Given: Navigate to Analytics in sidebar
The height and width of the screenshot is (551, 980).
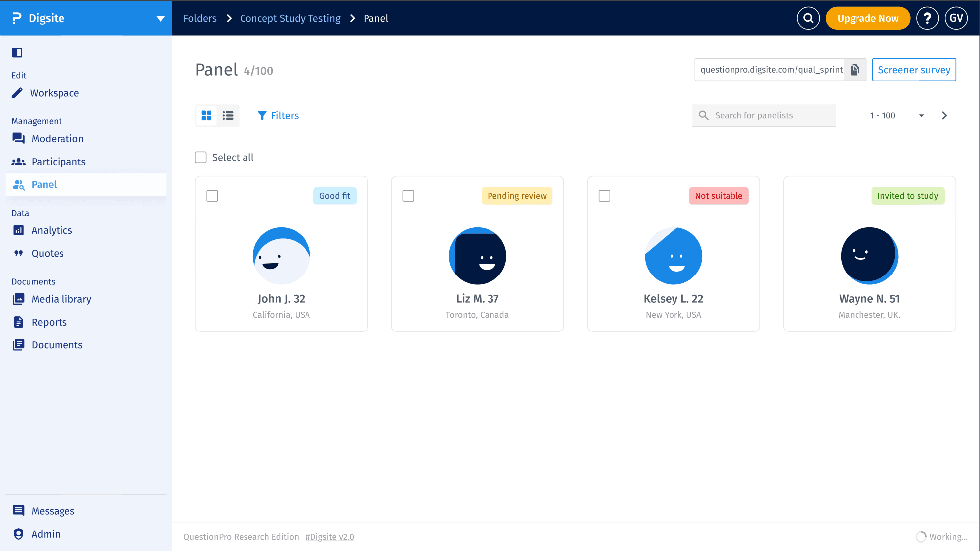Looking at the screenshot, I should click(52, 230).
